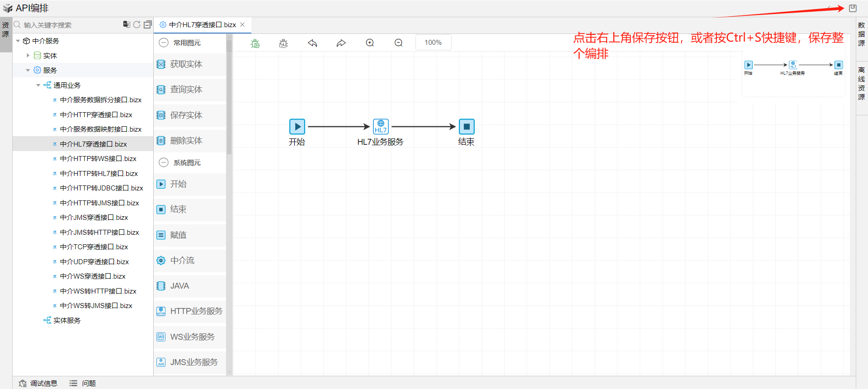Collapse the 通用业务 folder
Viewport: 868px width, 389px height.
[38, 85]
